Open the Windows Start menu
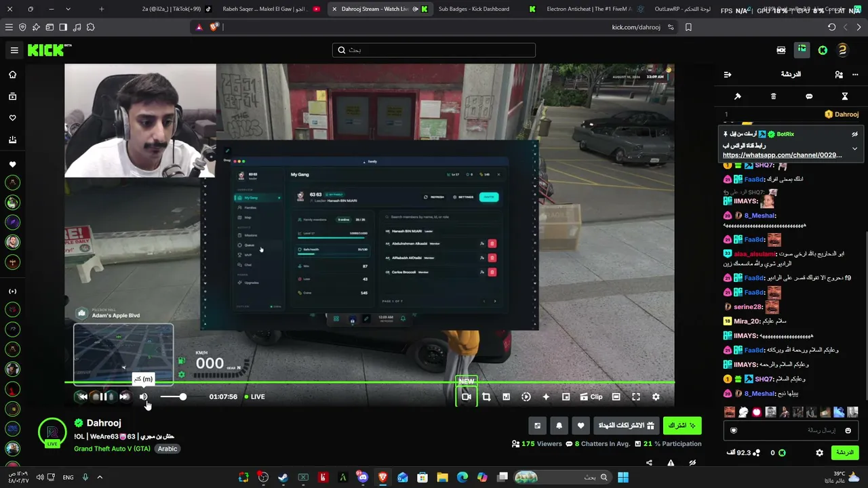The image size is (868, 488). coord(623,477)
